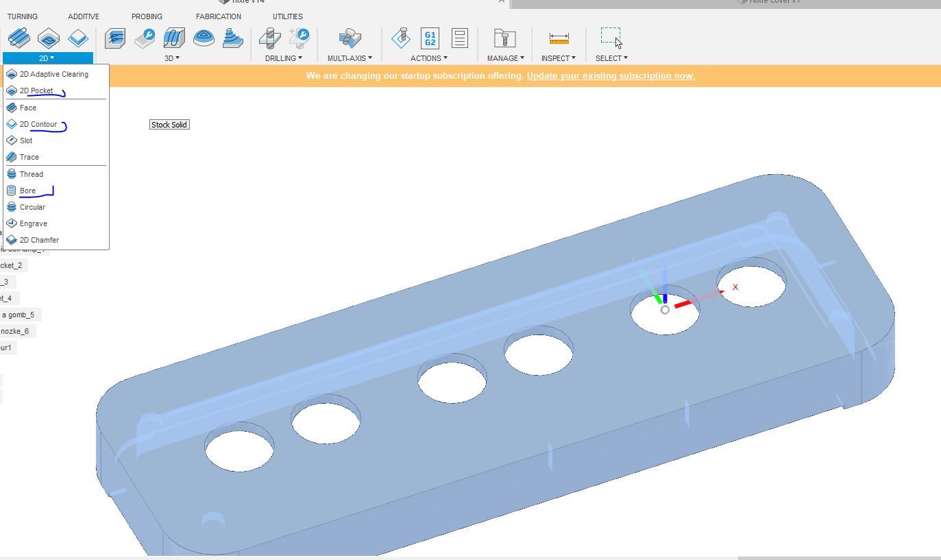
Task: Activate the Measure ruler icon
Action: [x=559, y=38]
